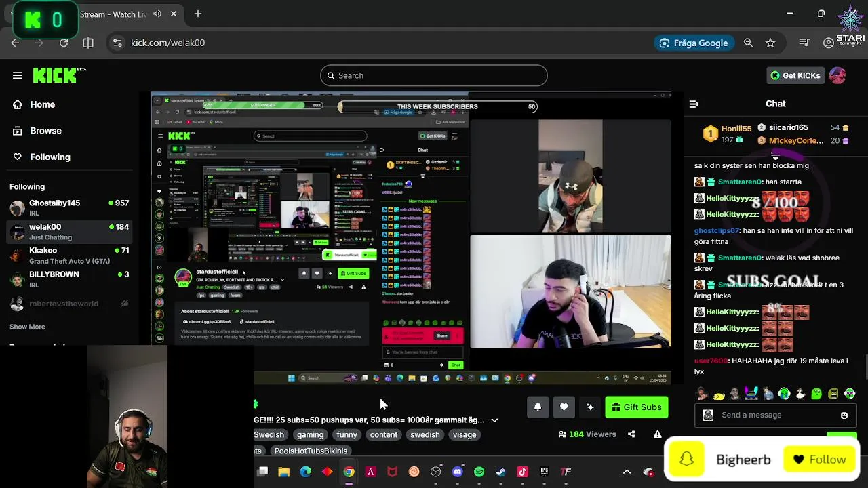The image size is (868, 488).
Task: Open the user profile avatar menu
Action: pyautogui.click(x=837, y=75)
